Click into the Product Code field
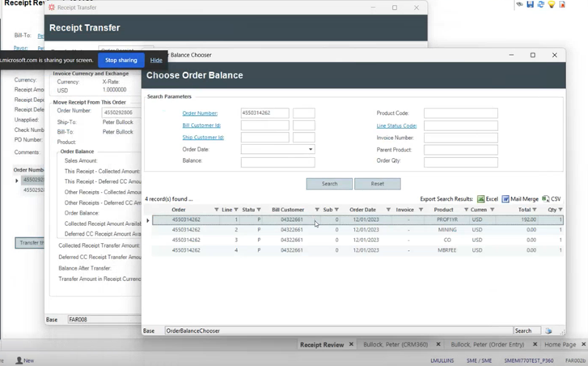The image size is (588, 366). tap(460, 113)
